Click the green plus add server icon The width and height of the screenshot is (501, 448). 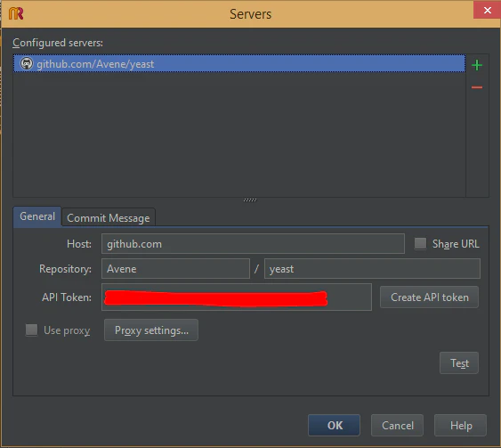(477, 65)
